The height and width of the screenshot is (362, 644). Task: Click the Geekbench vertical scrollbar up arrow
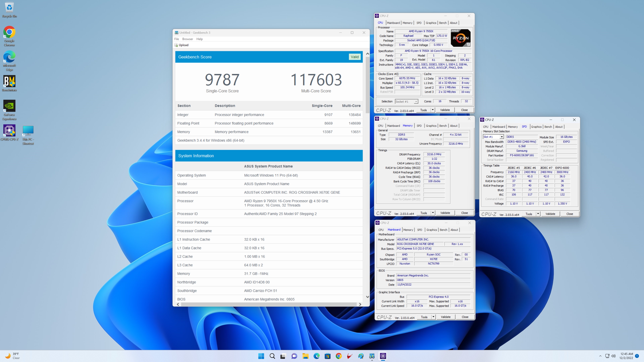[367, 54]
